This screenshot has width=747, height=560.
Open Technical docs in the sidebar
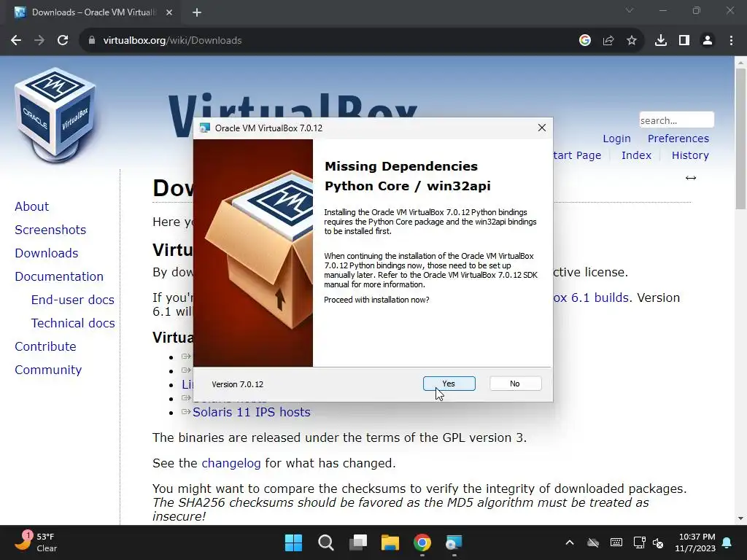coord(73,323)
